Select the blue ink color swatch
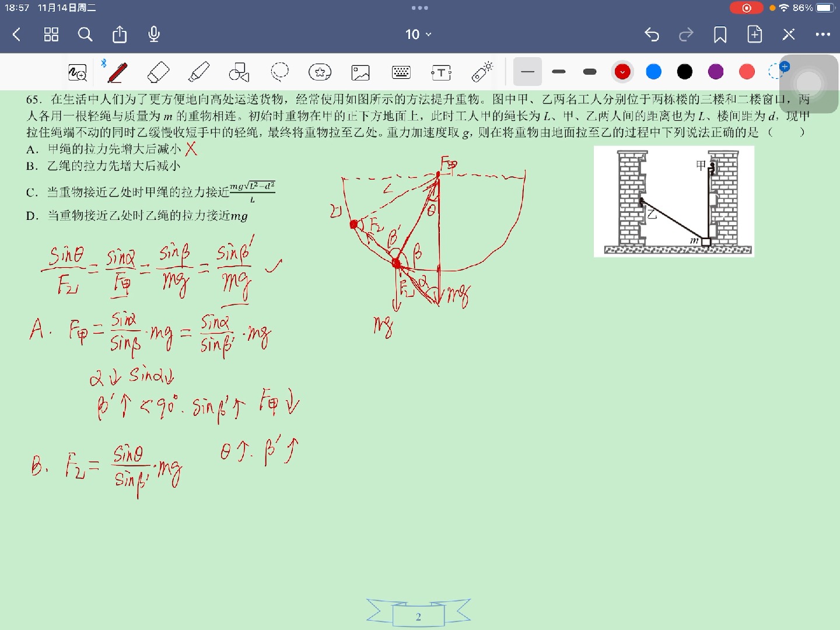840x630 pixels. (x=653, y=71)
